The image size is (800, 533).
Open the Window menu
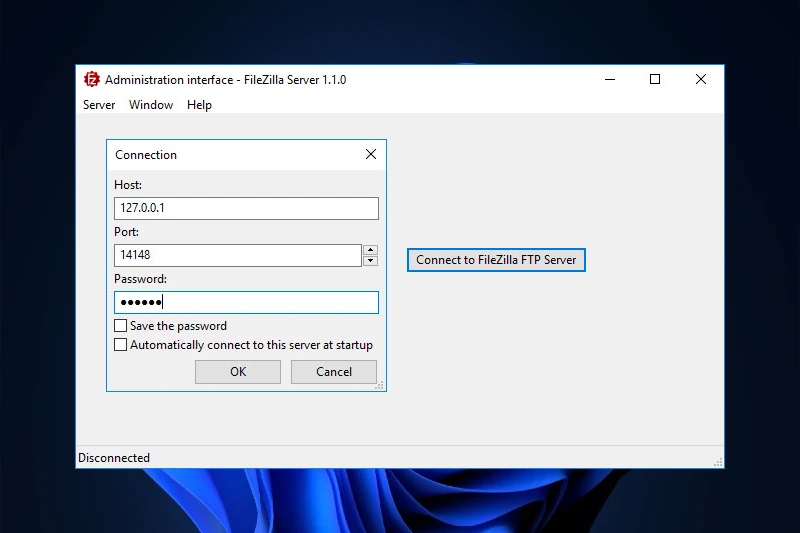151,105
